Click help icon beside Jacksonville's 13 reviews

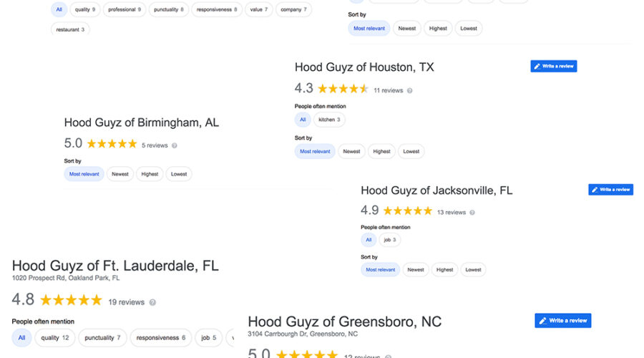(472, 213)
